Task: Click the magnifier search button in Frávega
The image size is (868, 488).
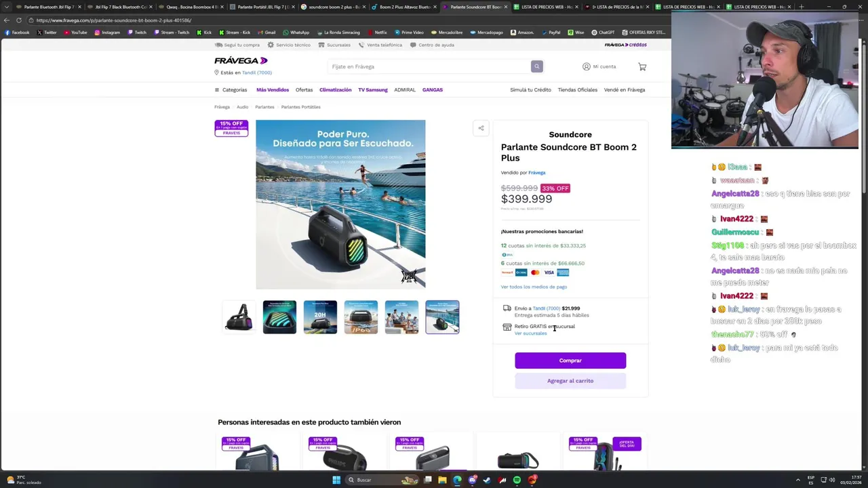Action: point(536,66)
